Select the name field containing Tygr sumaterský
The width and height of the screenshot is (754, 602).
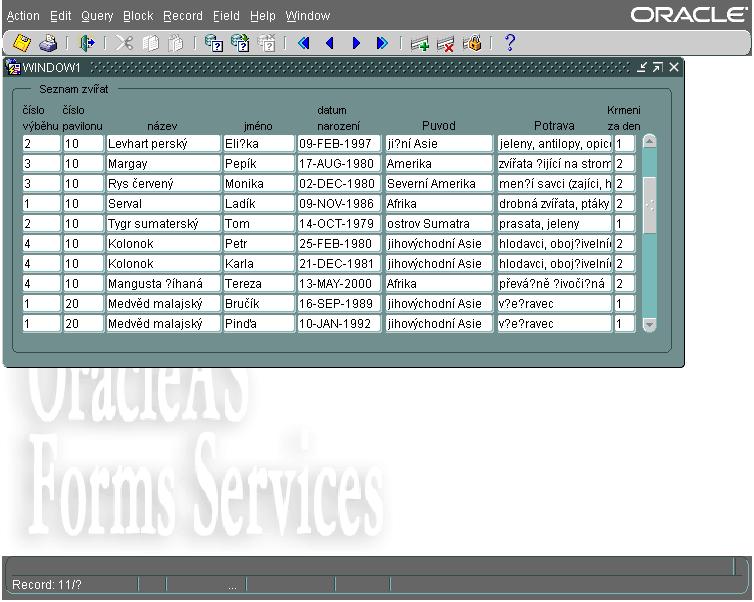(162, 224)
